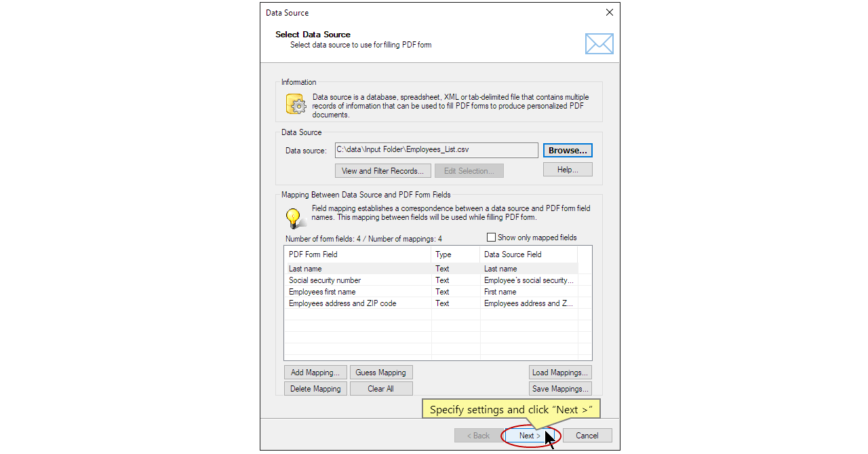Image resolution: width=868 pixels, height=454 pixels.
Task: Click inside the Data source path field
Action: (436, 150)
